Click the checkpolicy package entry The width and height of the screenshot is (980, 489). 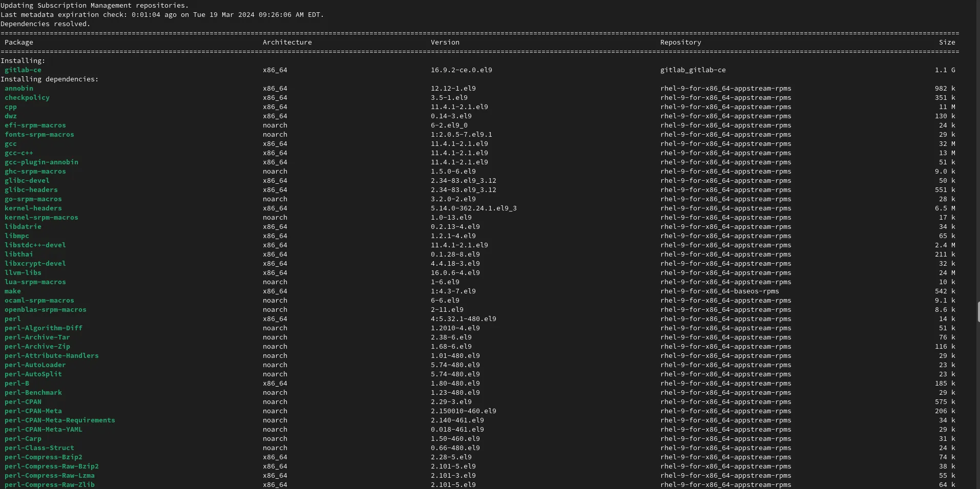click(27, 98)
